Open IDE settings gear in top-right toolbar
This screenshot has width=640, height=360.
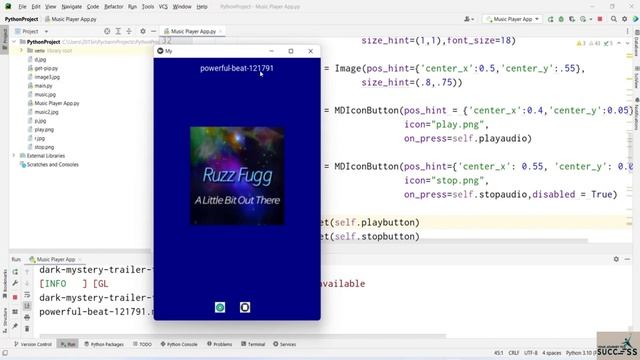624,19
